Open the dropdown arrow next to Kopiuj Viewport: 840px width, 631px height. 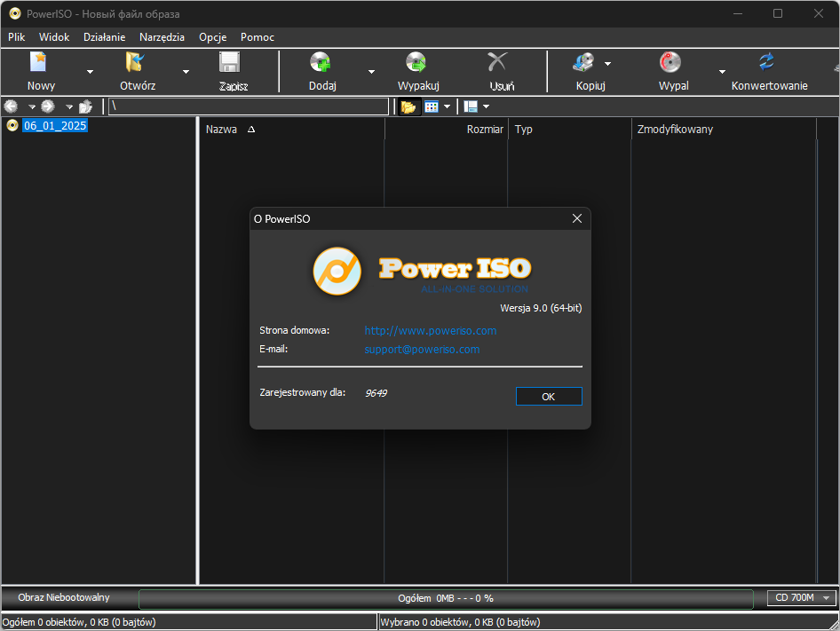click(x=607, y=64)
